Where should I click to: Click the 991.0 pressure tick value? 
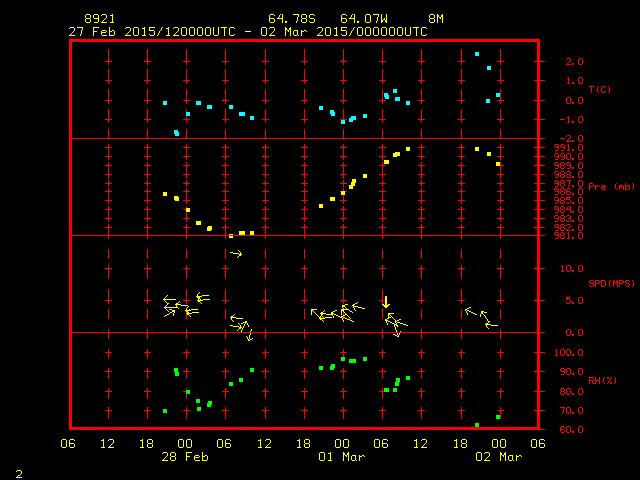(557, 148)
